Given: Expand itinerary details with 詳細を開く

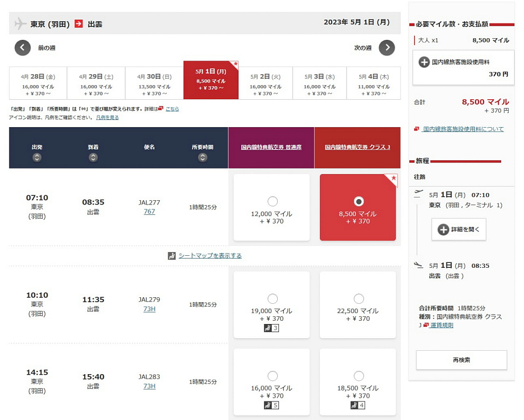Looking at the screenshot, I should pos(458,230).
